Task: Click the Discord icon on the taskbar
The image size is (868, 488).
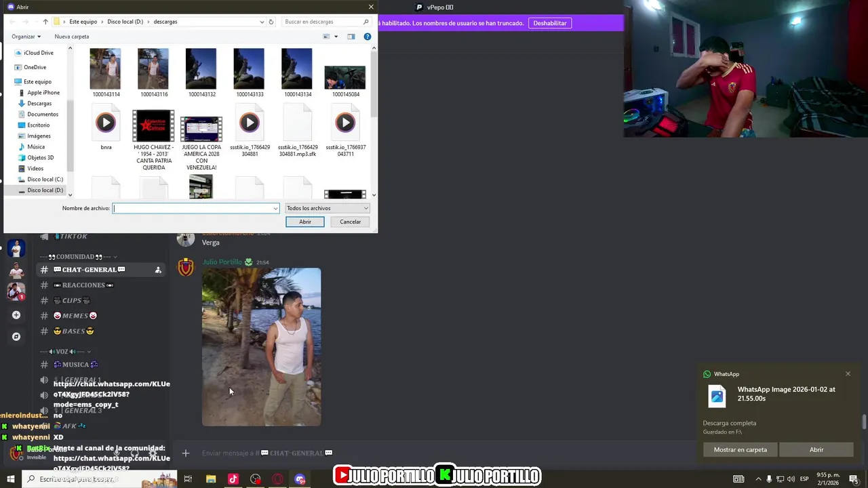Action: (x=300, y=479)
